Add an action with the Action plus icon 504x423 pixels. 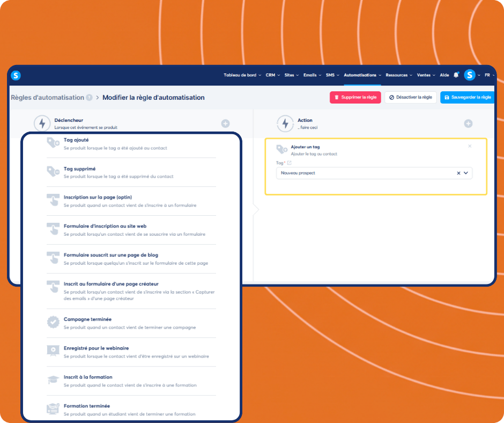pyautogui.click(x=468, y=123)
